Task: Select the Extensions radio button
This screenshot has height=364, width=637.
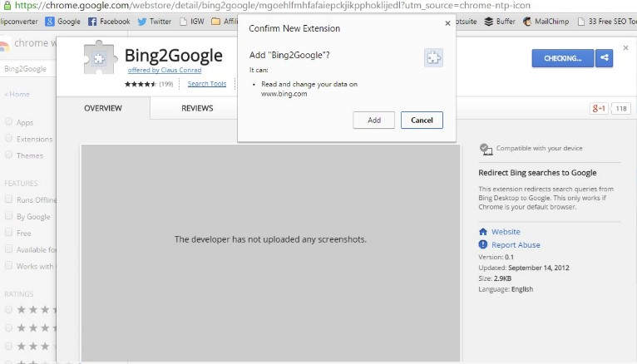Action: 9,139
